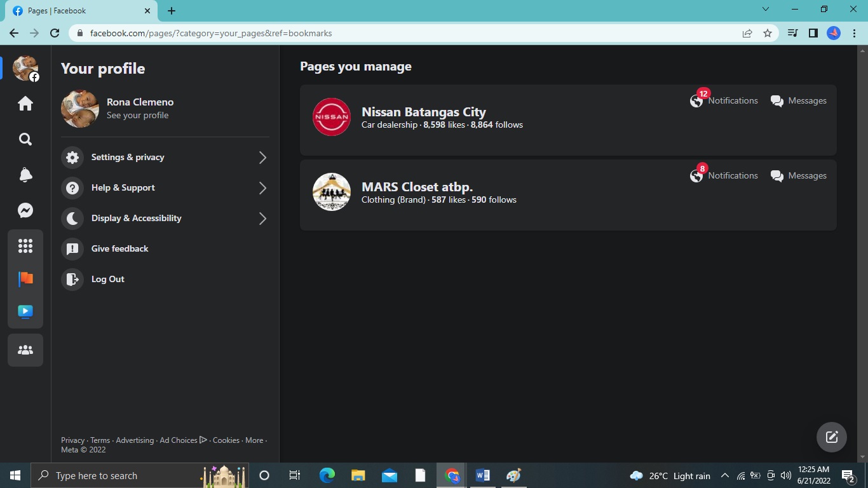Open Nissan Batangas City messages icon
The width and height of the screenshot is (868, 488).
776,101
